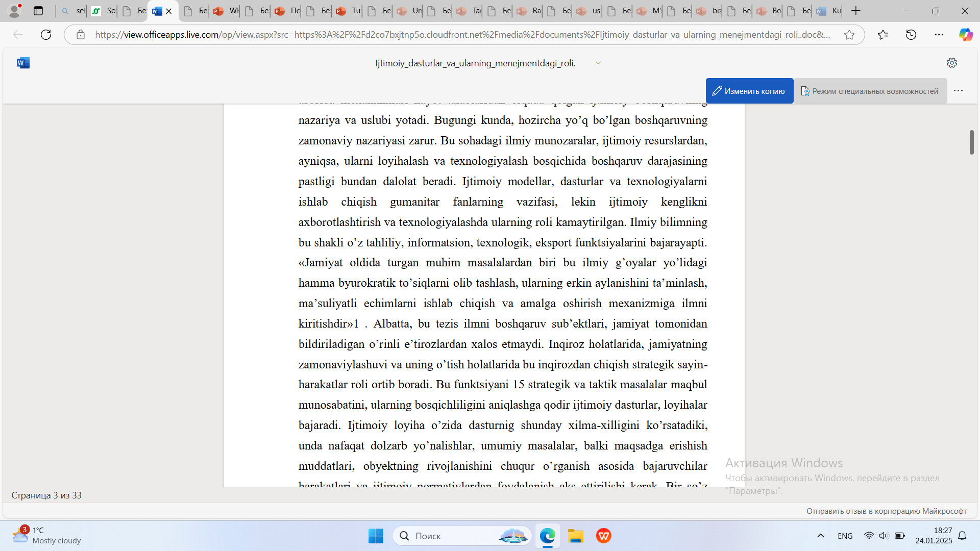This screenshot has height=551, width=980.
Task: Click the 'Страница 3 из 33' page indicator
Action: pos(46,495)
